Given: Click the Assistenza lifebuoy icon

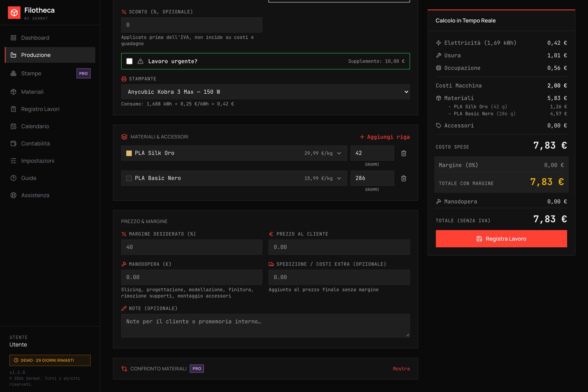Looking at the screenshot, I should tap(13, 195).
